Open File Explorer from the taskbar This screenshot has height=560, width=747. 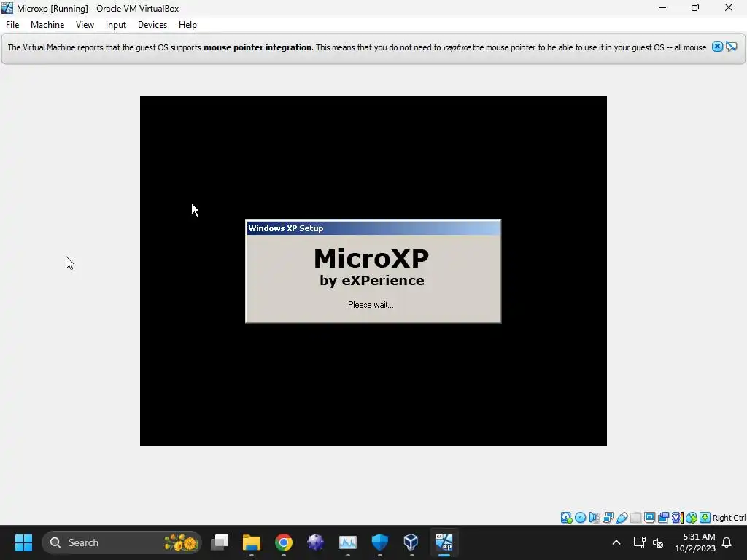click(252, 542)
